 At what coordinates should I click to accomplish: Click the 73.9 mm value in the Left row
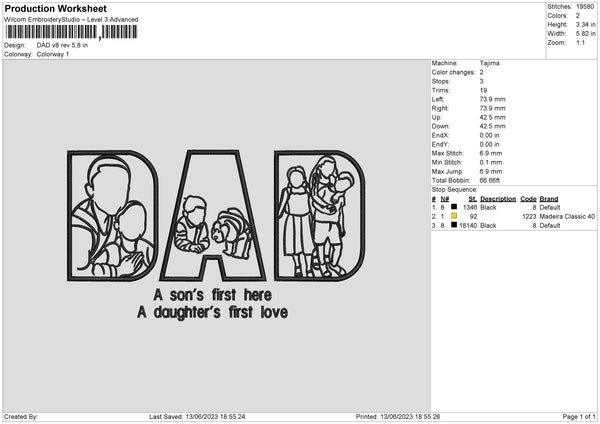pos(492,99)
